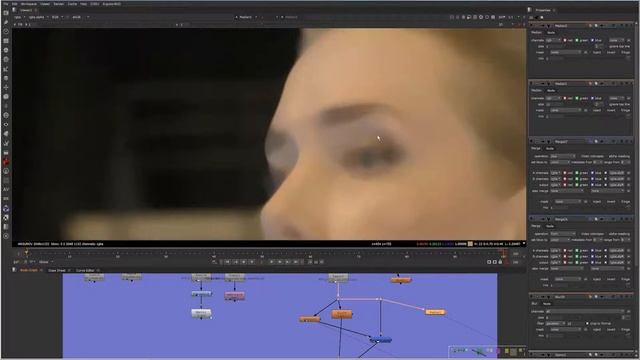
Task: Click the sampled pixel color swatch in viewer status bar
Action: point(470,244)
